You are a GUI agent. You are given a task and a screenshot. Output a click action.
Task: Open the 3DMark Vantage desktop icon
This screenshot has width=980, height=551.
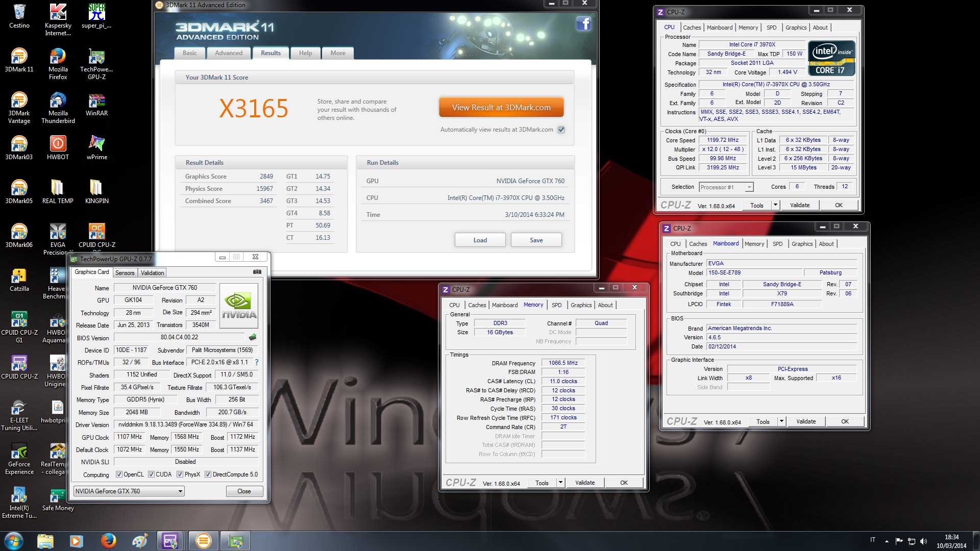(19, 107)
